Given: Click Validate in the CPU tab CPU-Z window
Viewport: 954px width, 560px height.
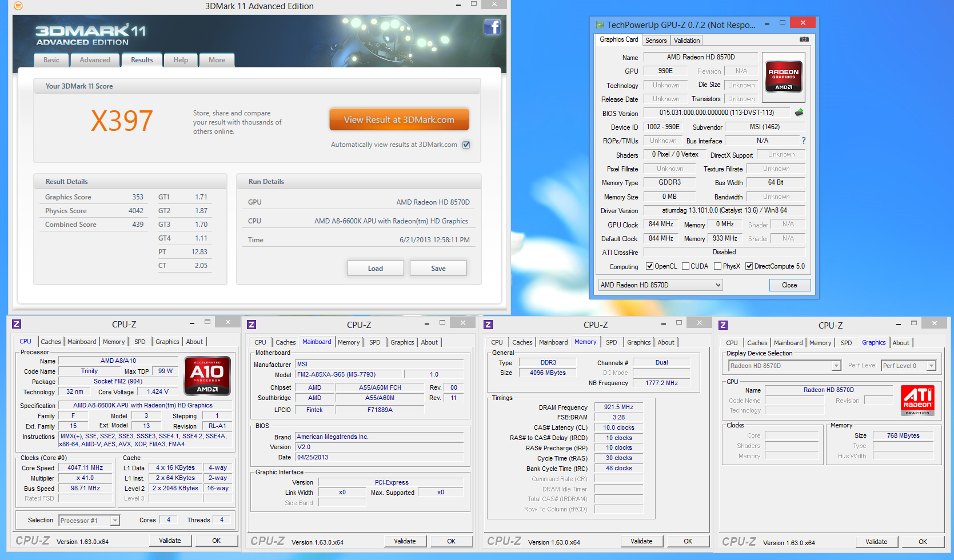Looking at the screenshot, I should (170, 541).
